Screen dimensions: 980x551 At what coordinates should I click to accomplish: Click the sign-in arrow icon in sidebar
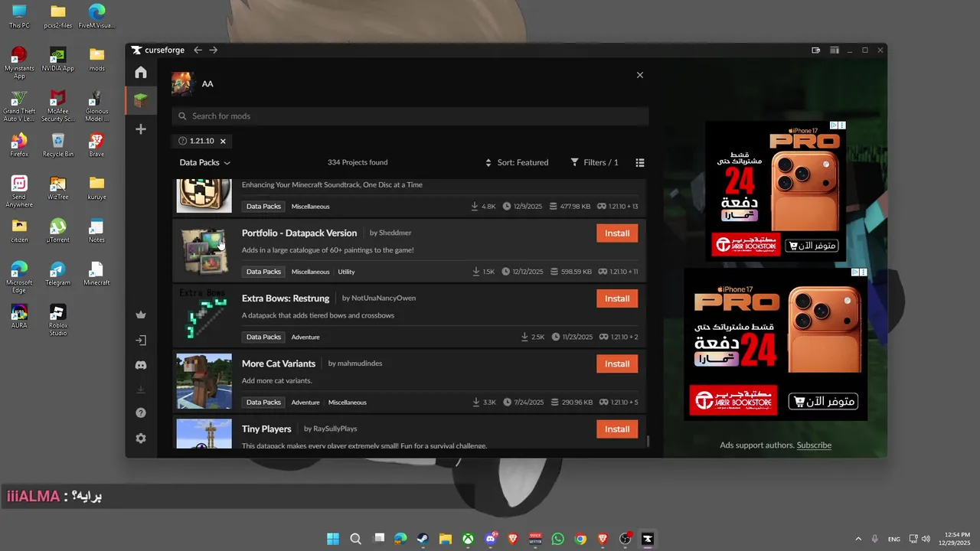pos(141,341)
